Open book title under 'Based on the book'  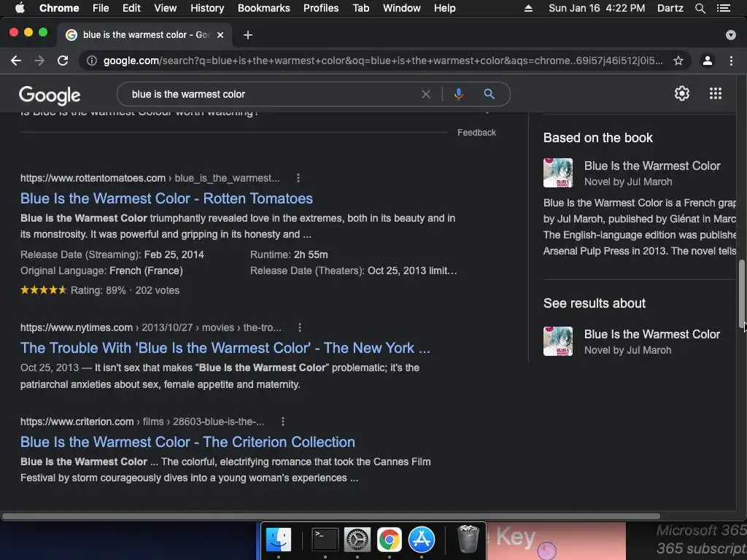coord(652,166)
